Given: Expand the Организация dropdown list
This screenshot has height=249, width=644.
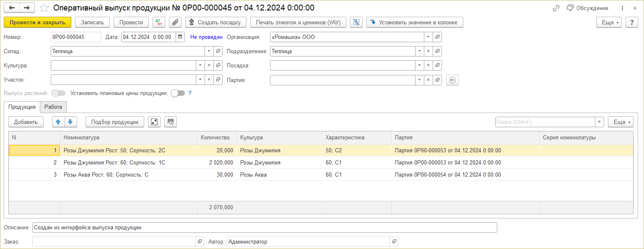Looking at the screenshot, I should click(x=428, y=37).
